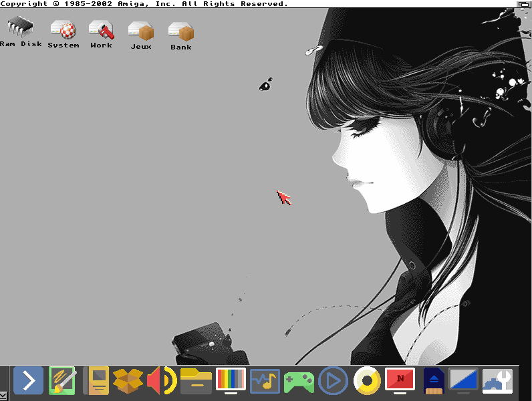
Task: Open the yellow folder dock icon
Action: [196, 381]
